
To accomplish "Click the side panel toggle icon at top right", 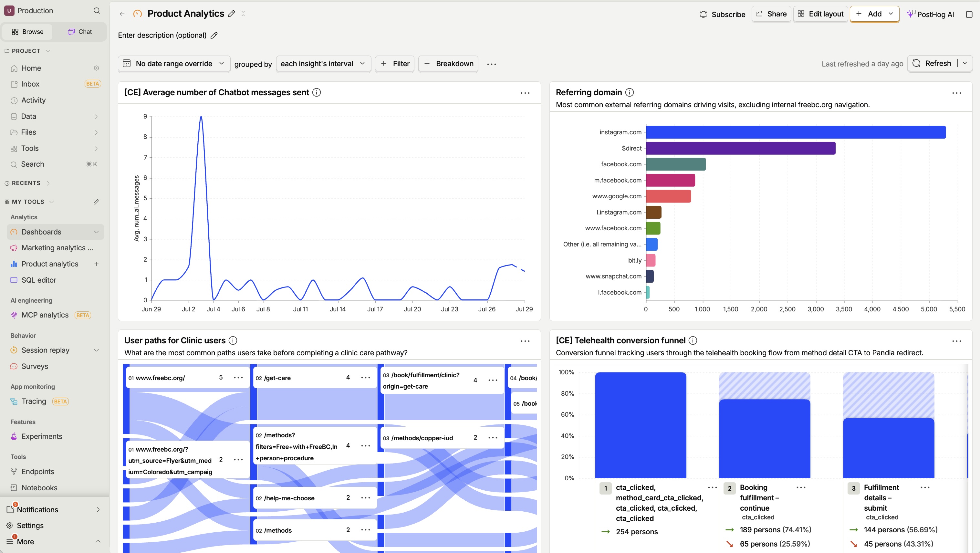I will click(x=969, y=14).
